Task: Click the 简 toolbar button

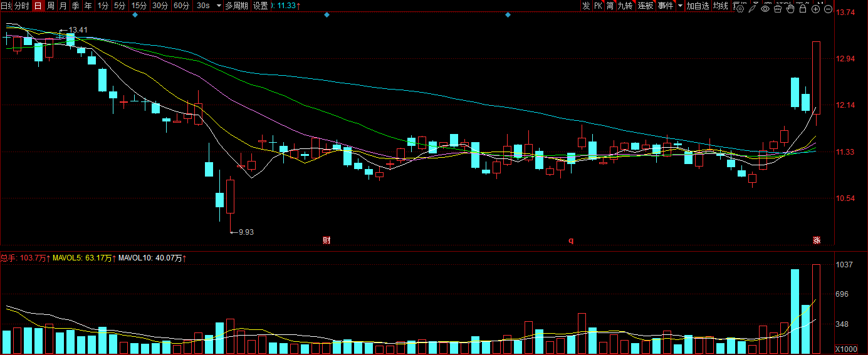Action: coord(610,6)
